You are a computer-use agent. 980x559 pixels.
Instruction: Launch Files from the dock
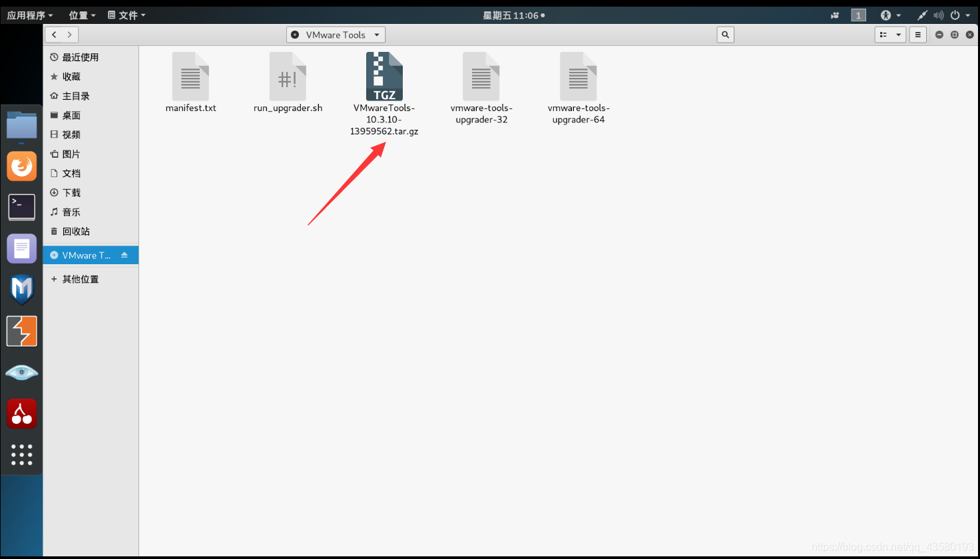click(x=22, y=126)
